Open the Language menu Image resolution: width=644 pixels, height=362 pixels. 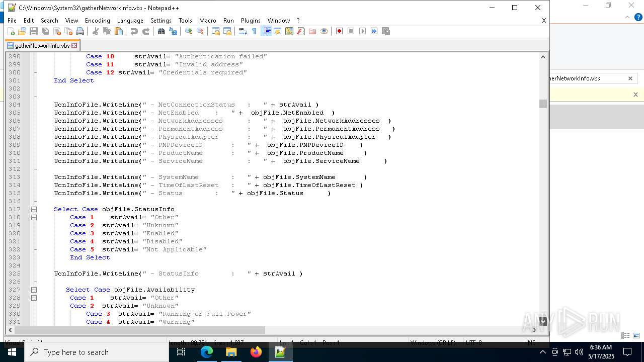(x=130, y=21)
